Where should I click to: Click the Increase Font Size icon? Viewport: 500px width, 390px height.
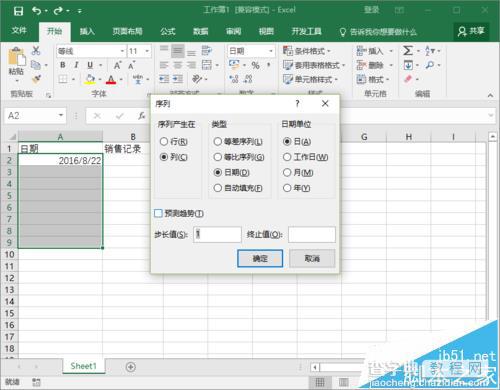coord(117,65)
